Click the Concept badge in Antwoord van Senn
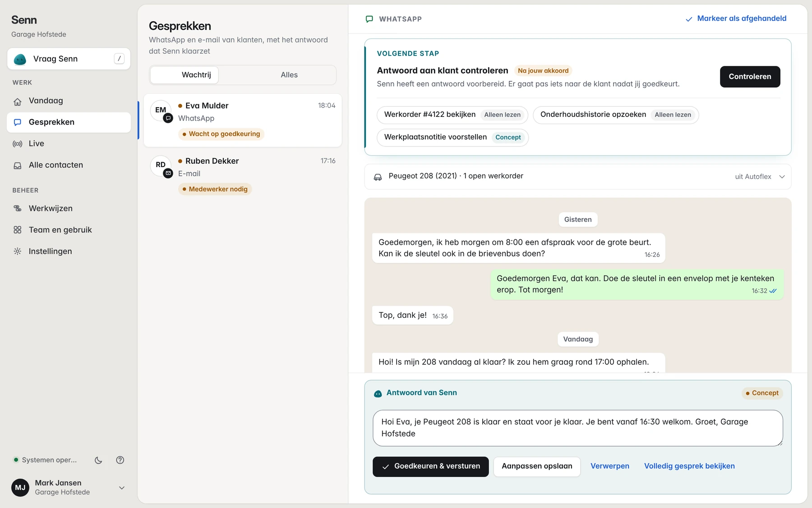 [x=762, y=393]
